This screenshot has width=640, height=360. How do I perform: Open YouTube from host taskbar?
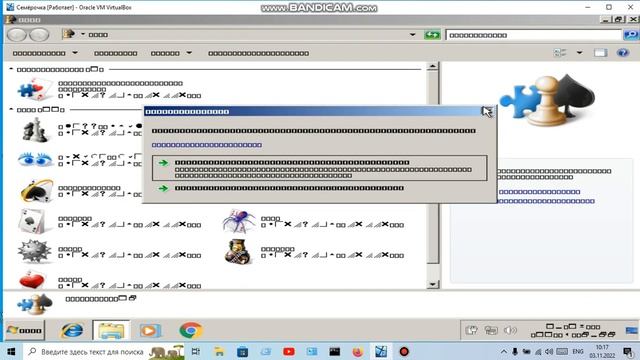[x=289, y=351]
